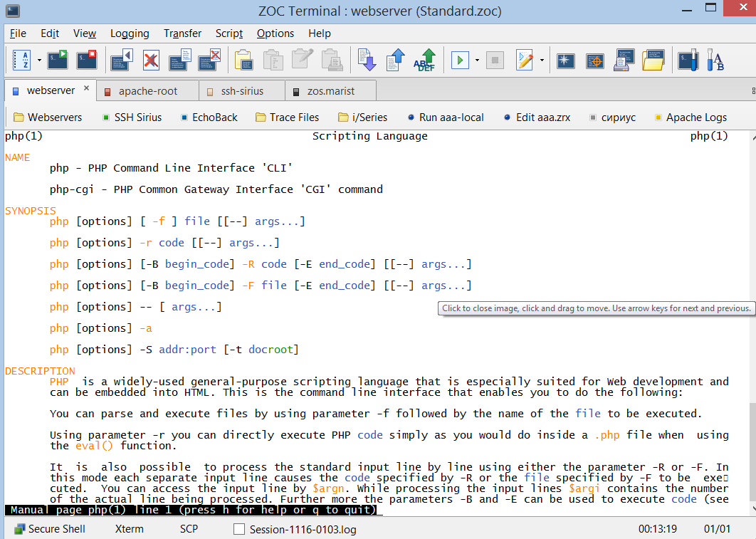756x539 pixels.
Task: Expand the address book dropdown arrow
Action: tap(39, 61)
